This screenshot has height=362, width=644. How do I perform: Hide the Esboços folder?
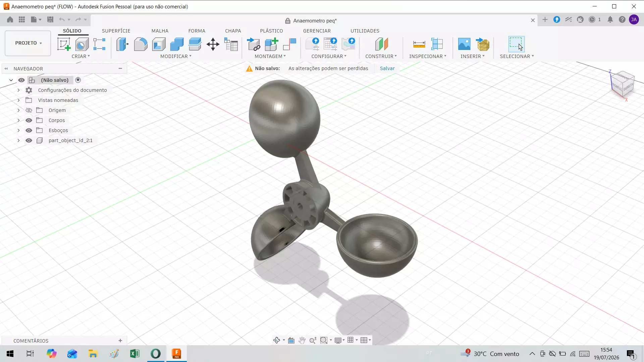point(29,130)
